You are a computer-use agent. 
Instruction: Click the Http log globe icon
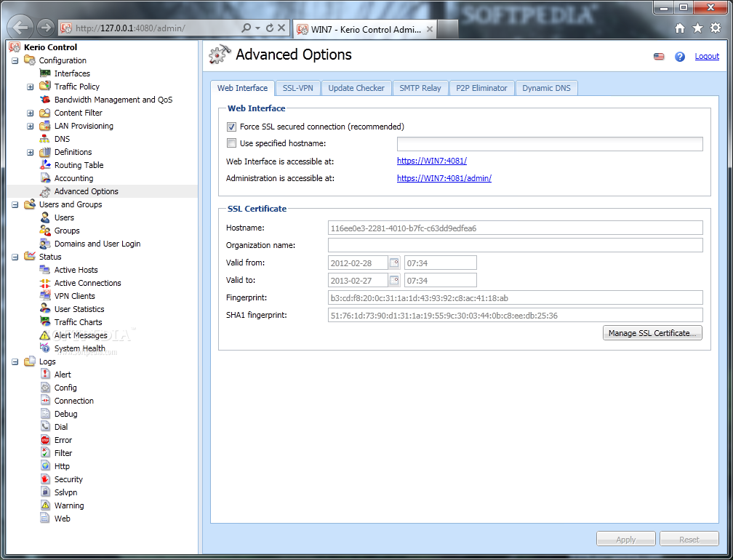[x=45, y=466]
